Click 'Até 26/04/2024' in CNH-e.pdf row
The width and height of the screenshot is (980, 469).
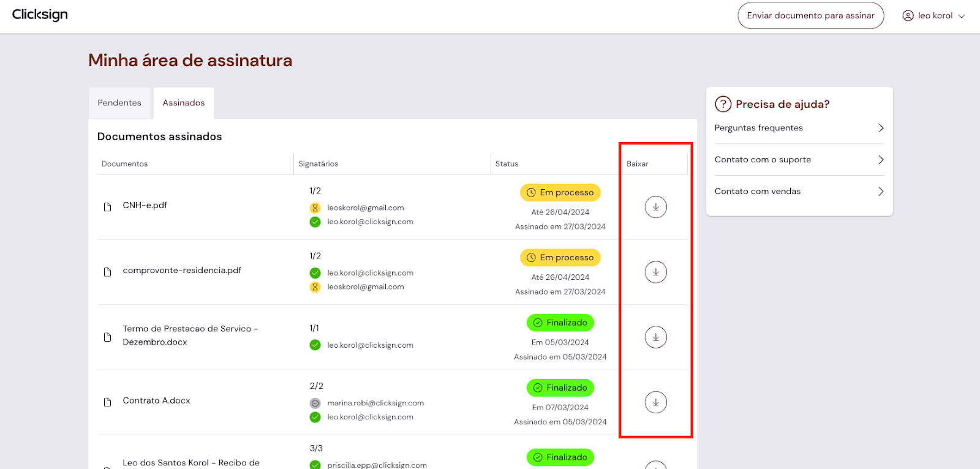point(560,212)
